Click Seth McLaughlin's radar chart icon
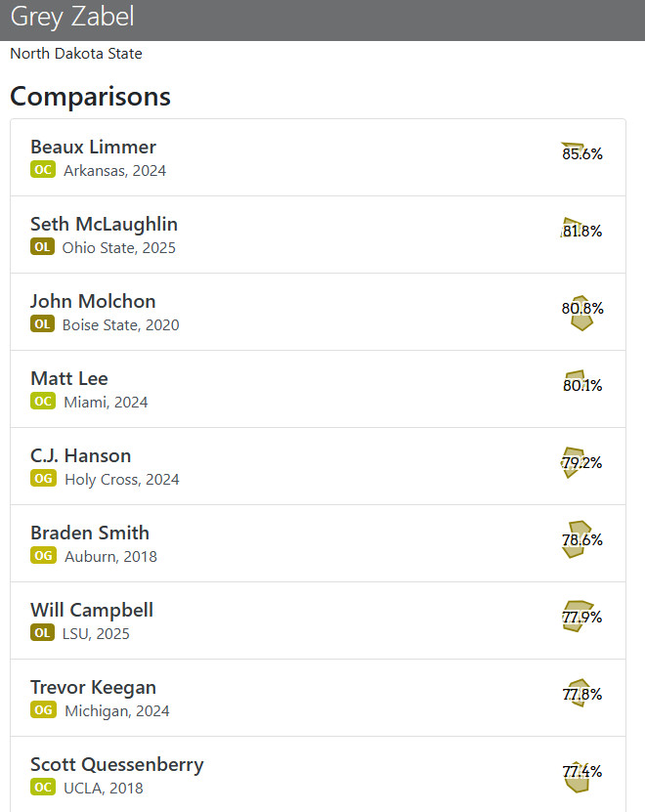 575,229
